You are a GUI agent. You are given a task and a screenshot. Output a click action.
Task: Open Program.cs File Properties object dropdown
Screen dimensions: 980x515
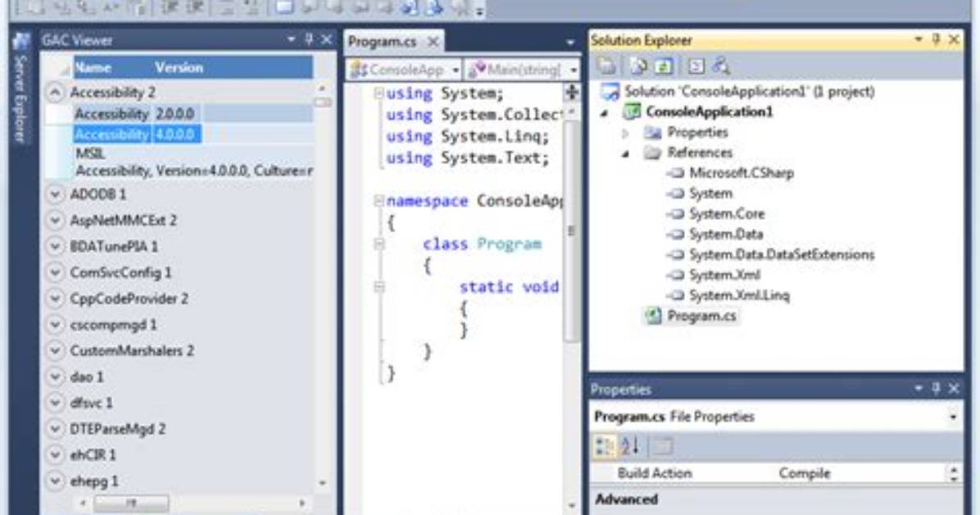tap(952, 417)
